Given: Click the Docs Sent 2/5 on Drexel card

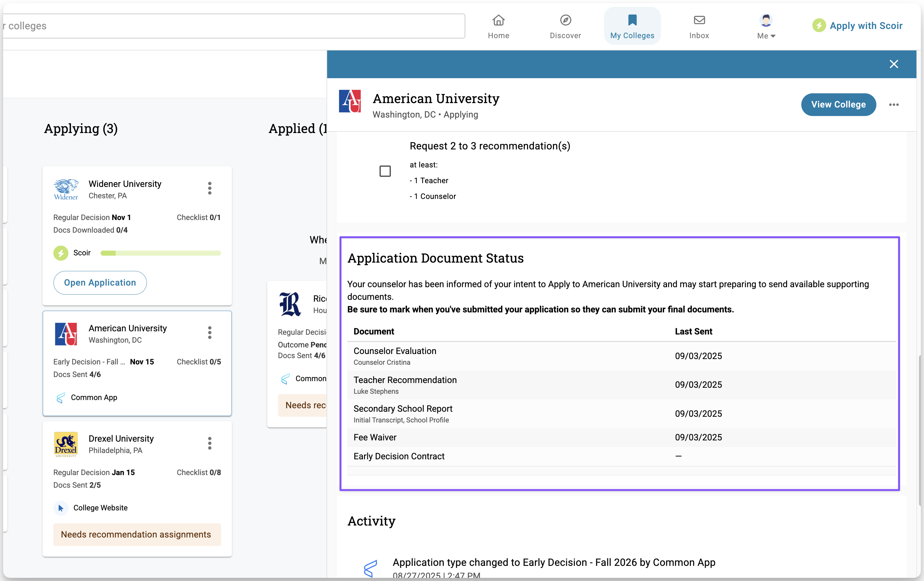Looking at the screenshot, I should click(77, 485).
